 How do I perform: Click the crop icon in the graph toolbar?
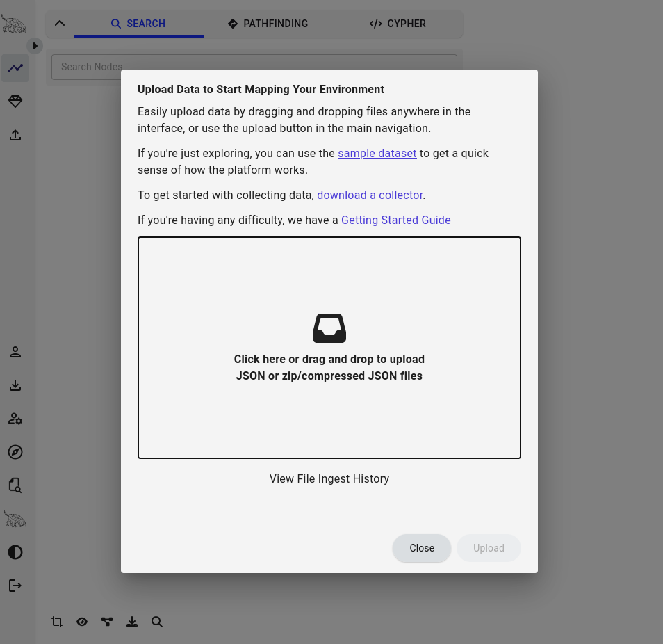(57, 622)
